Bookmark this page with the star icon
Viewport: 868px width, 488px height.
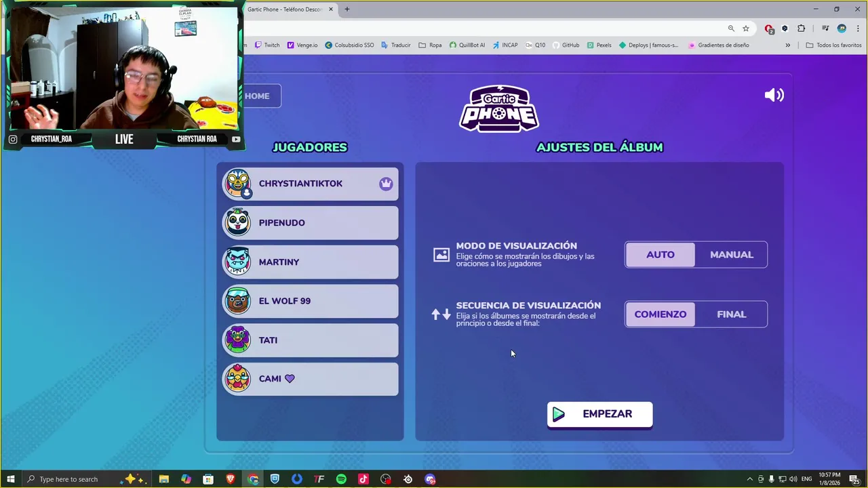[x=746, y=28]
